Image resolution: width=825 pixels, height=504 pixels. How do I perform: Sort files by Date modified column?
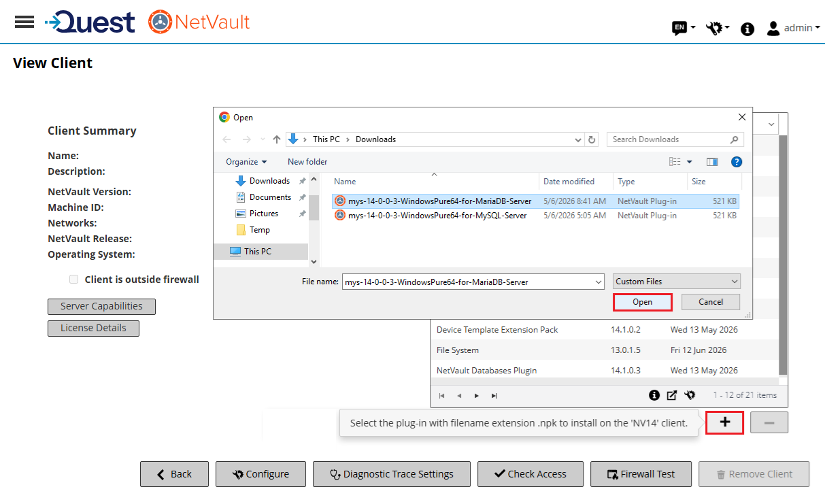pos(576,182)
